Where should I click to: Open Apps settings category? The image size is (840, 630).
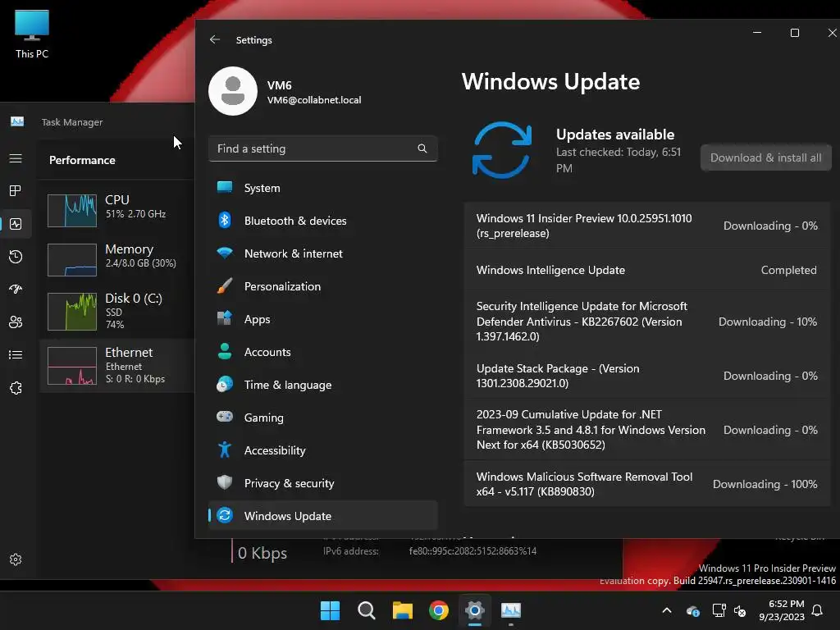pyautogui.click(x=323, y=319)
